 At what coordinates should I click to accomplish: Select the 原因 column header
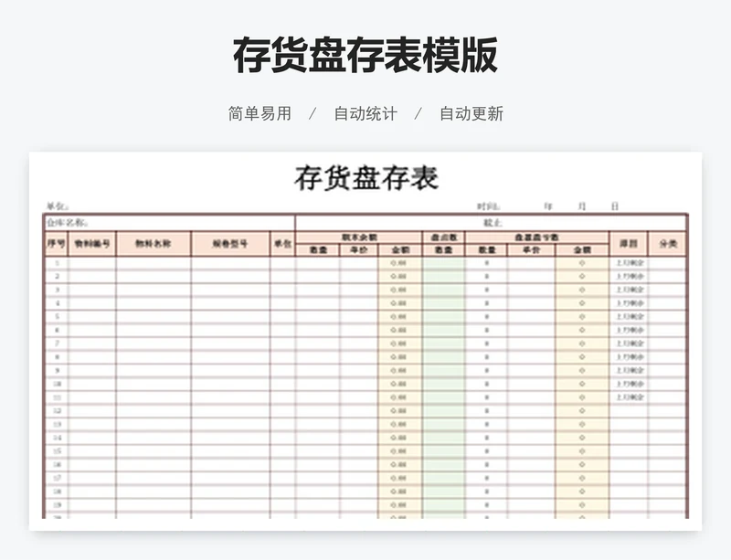629,243
